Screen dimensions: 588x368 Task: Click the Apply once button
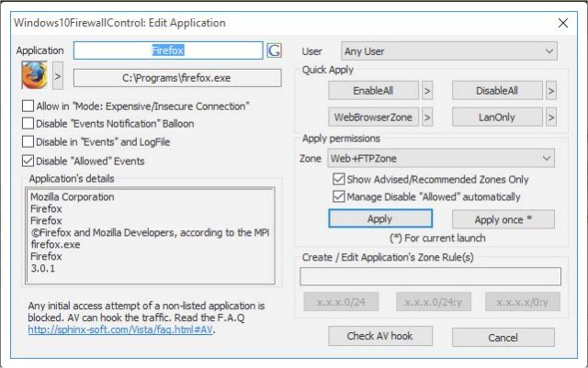point(503,219)
